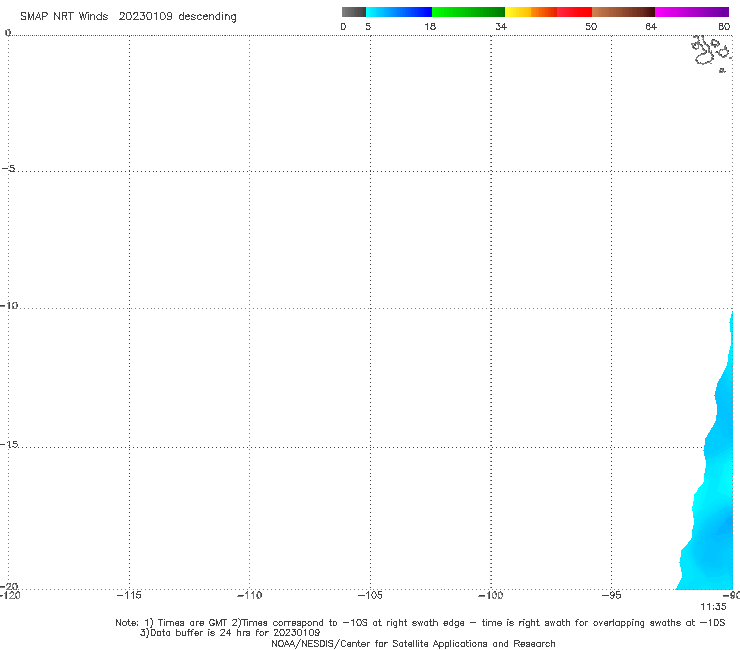Click the cyan-to-blue segment of the color bar
Image resolution: width=740 pixels, height=650 pixels.
tap(399, 12)
